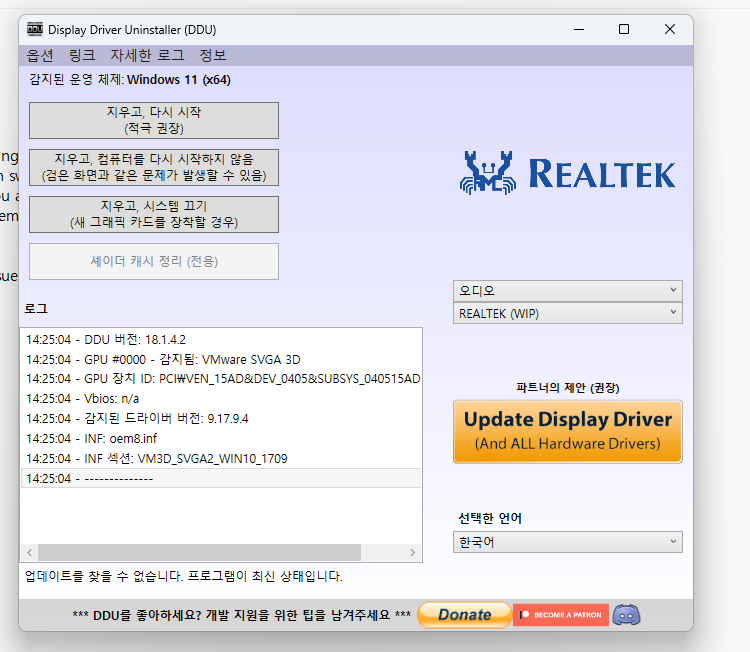Click 지우고, 다시 시작 (적극 권장) button
This screenshot has height=652, width=750.
click(154, 120)
